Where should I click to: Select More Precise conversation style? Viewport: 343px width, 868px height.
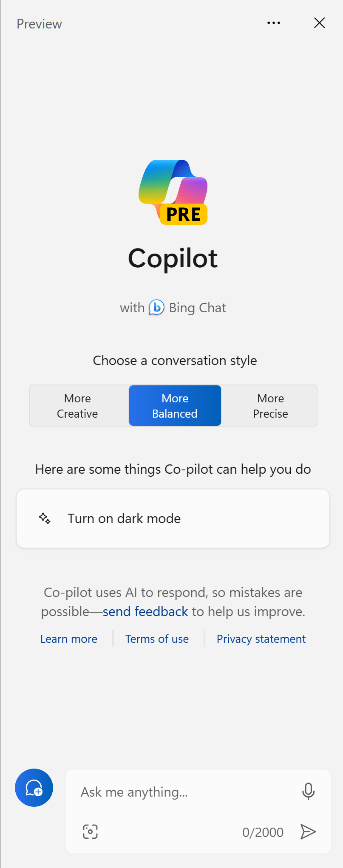[270, 406]
